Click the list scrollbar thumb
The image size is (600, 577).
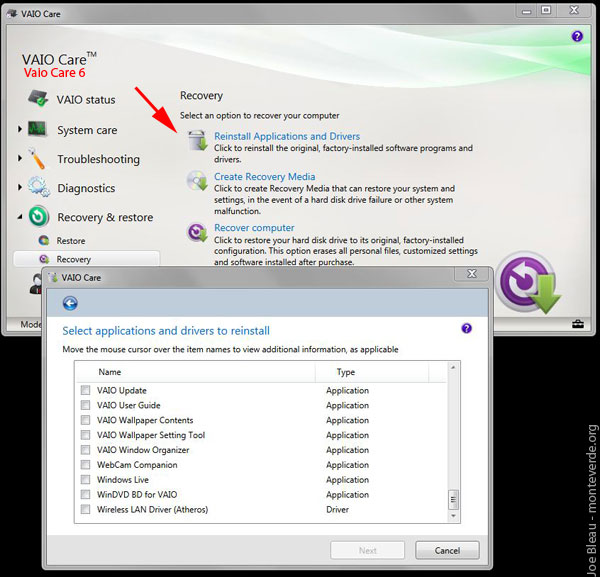click(x=453, y=499)
